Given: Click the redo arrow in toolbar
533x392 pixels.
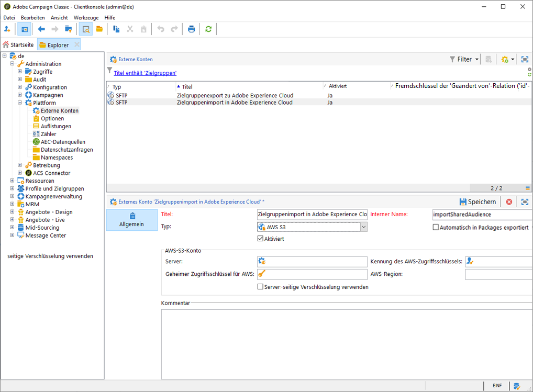Looking at the screenshot, I should (x=174, y=29).
